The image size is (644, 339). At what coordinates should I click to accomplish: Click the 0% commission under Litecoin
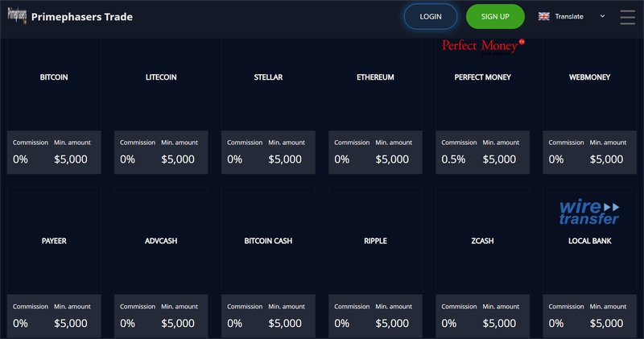(x=127, y=159)
